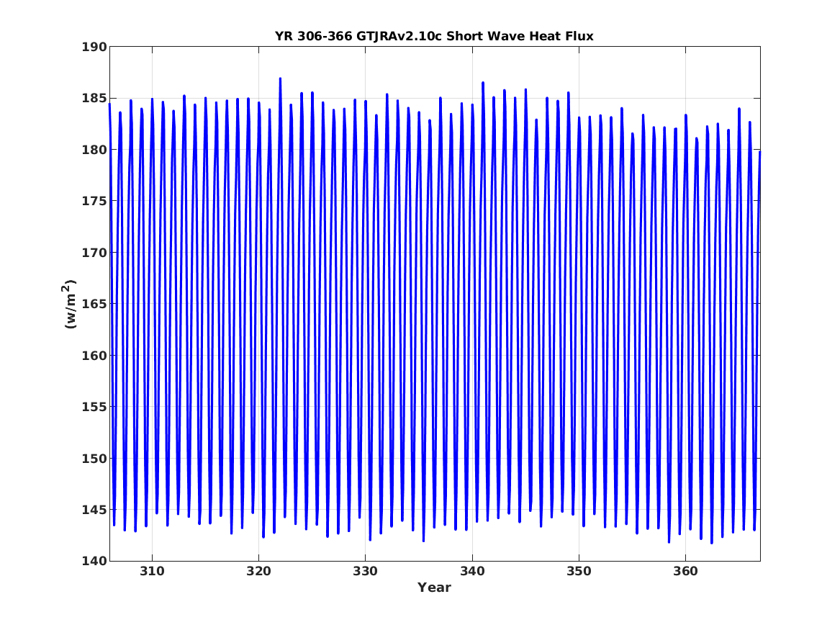Click the x-axis tick label '350'

point(579,571)
